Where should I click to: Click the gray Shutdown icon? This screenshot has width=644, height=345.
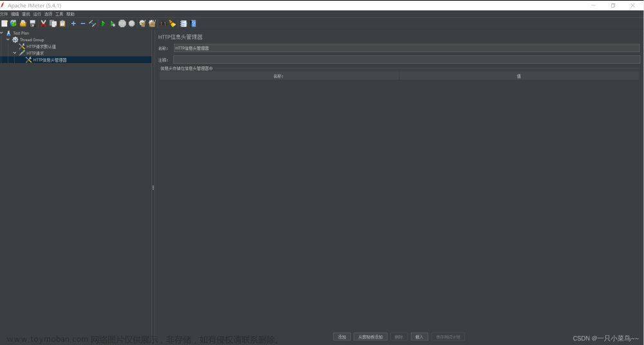coord(131,23)
